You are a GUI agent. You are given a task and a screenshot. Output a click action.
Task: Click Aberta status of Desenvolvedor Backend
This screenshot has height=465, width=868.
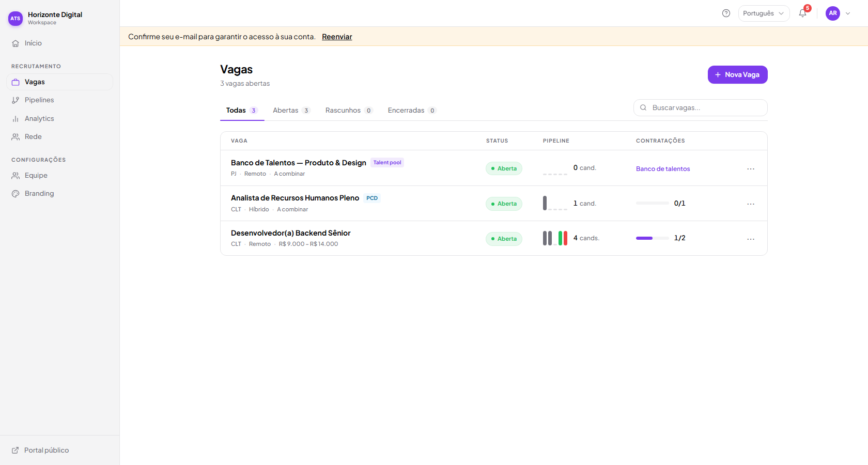click(x=504, y=239)
